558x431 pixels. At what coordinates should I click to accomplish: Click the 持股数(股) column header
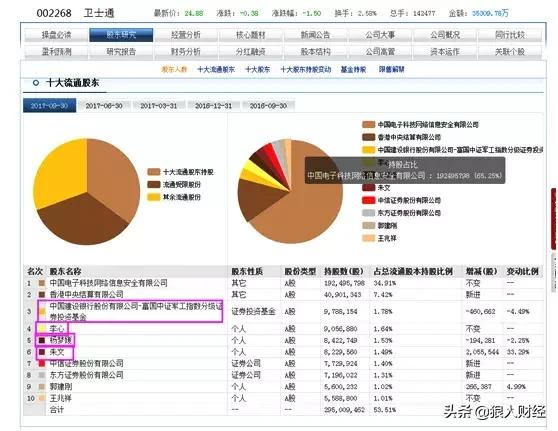pos(343,271)
